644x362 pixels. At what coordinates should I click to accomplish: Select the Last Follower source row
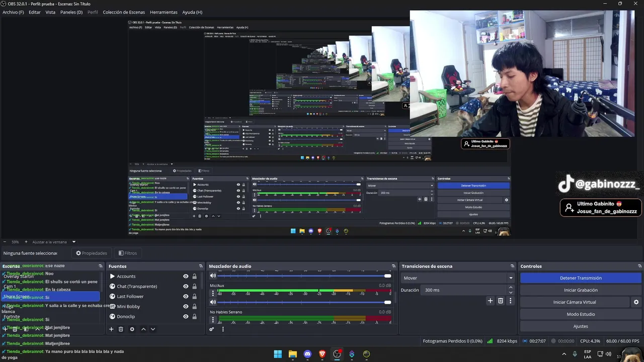153,296
